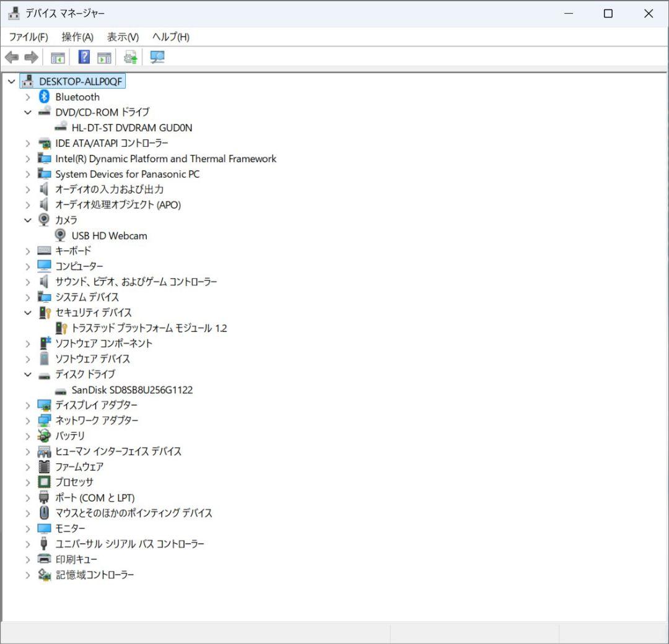Open the 操作(A) menu
This screenshot has width=669, height=644.
click(x=77, y=37)
